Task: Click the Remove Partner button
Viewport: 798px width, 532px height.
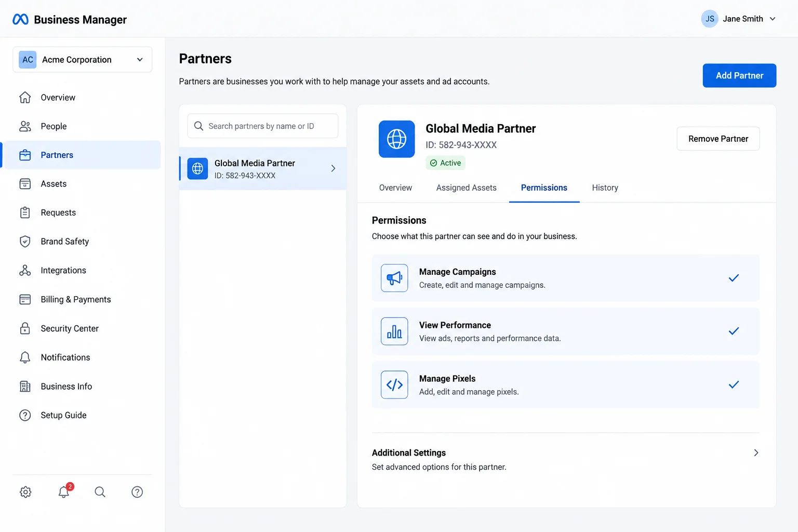Action: [718, 139]
